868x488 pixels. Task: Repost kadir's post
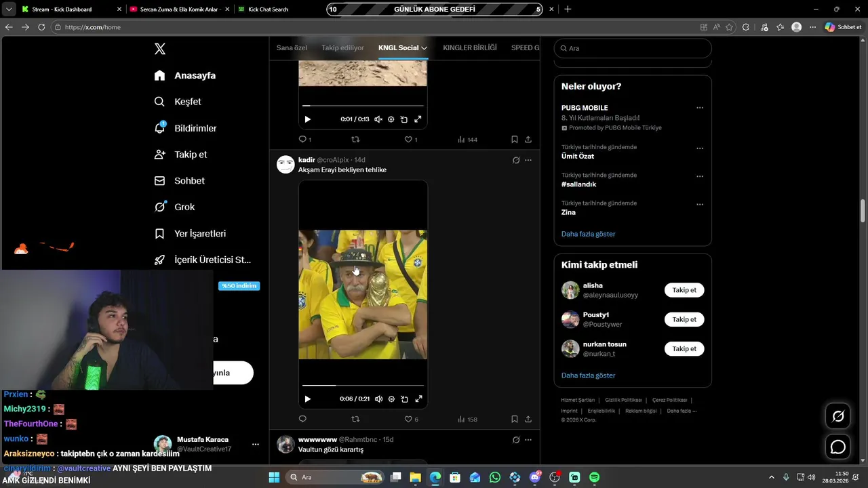355,419
